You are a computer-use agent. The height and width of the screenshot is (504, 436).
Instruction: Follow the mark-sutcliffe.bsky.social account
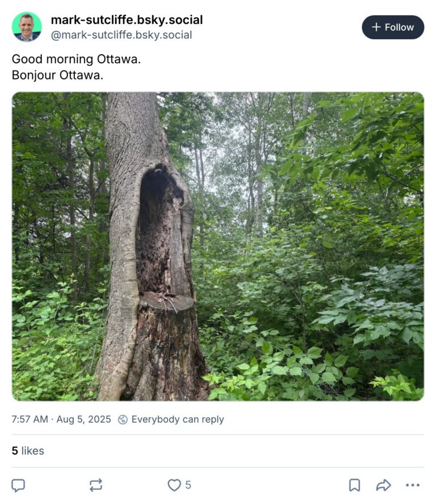[x=393, y=27]
